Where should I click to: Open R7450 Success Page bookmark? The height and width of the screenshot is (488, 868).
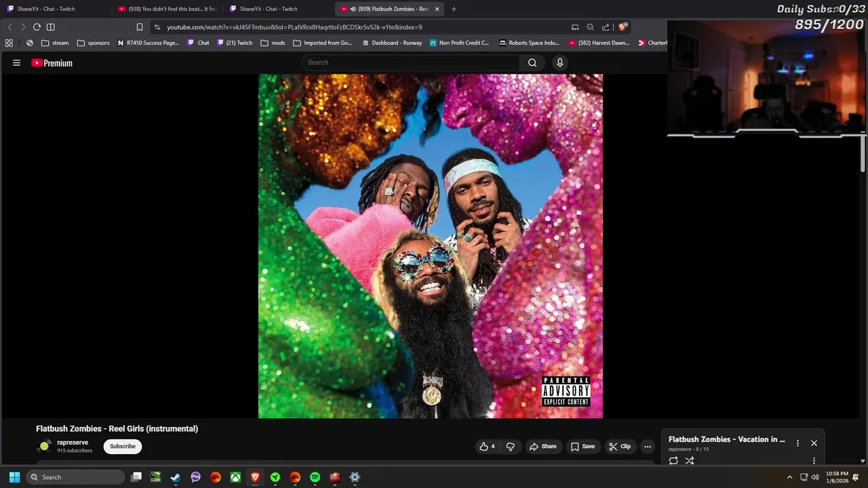tap(149, 43)
